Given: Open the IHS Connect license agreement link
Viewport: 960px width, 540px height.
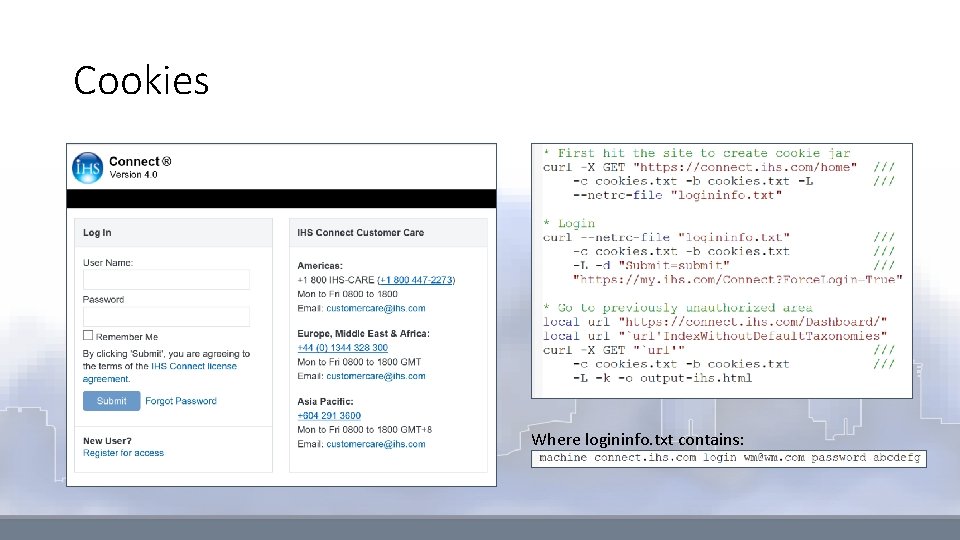Looking at the screenshot, I should (x=159, y=372).
